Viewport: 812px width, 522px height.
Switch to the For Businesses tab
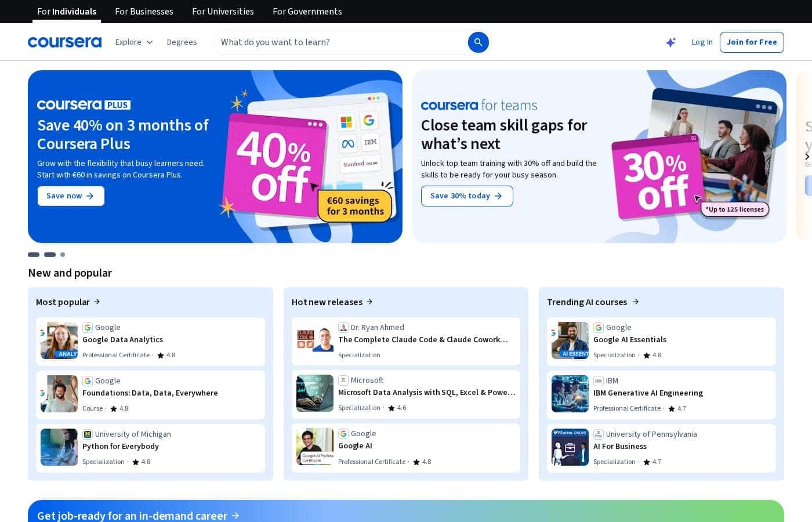144,12
